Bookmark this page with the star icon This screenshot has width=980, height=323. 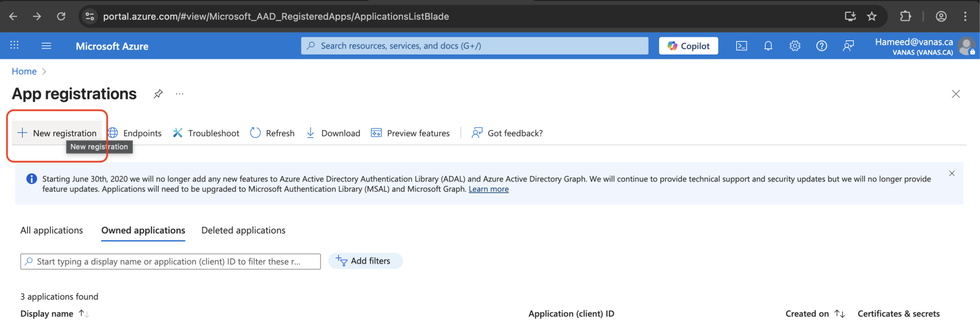coord(872,17)
